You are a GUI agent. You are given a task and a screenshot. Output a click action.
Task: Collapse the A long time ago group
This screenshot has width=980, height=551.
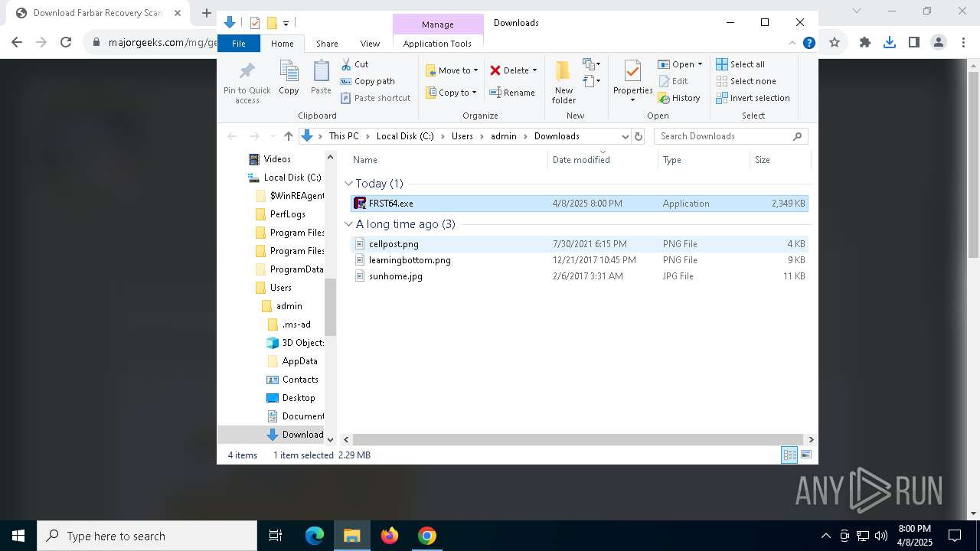[x=348, y=224]
